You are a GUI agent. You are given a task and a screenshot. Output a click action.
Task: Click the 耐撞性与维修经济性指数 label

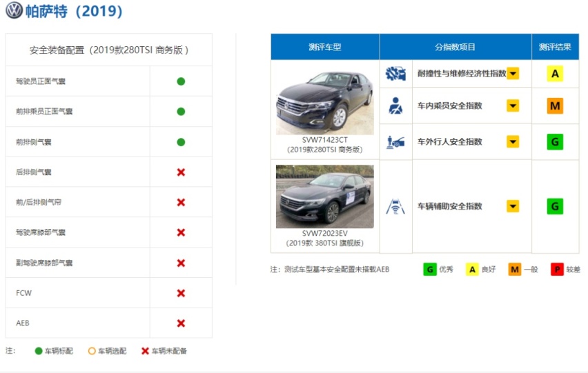tap(462, 73)
